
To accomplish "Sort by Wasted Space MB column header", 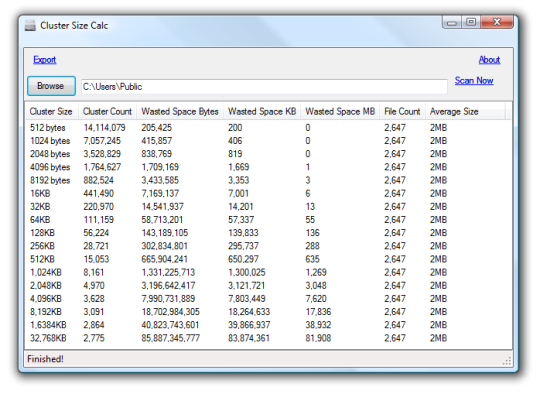I will pos(340,112).
